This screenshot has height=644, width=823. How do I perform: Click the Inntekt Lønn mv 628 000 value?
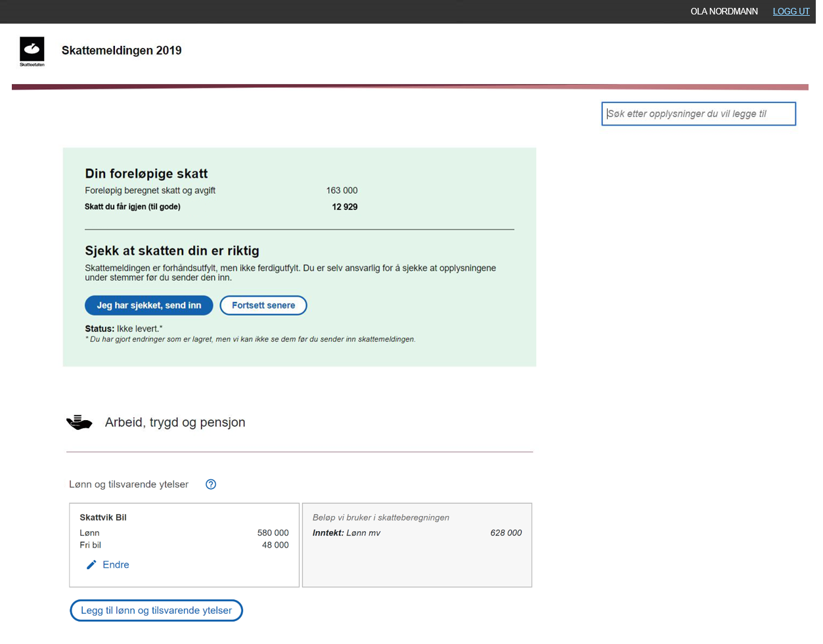click(x=506, y=533)
